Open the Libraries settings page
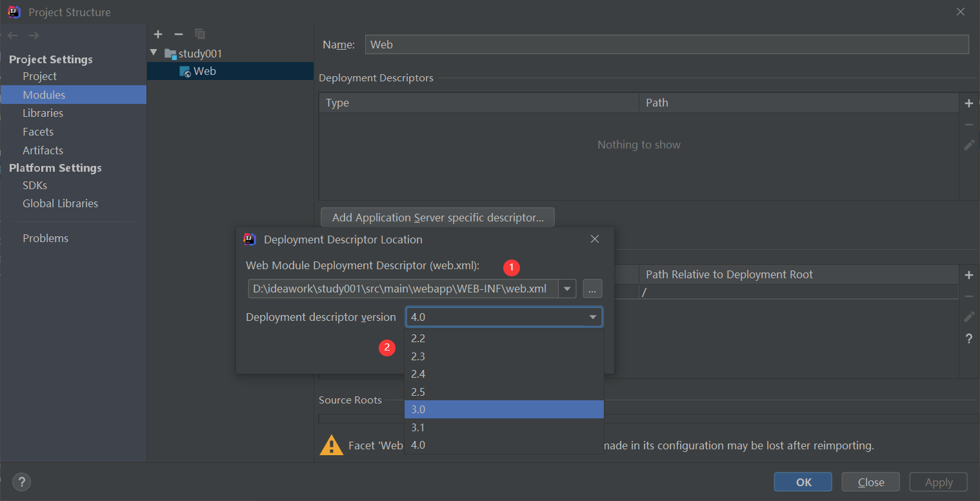This screenshot has width=980, height=501. click(x=43, y=113)
